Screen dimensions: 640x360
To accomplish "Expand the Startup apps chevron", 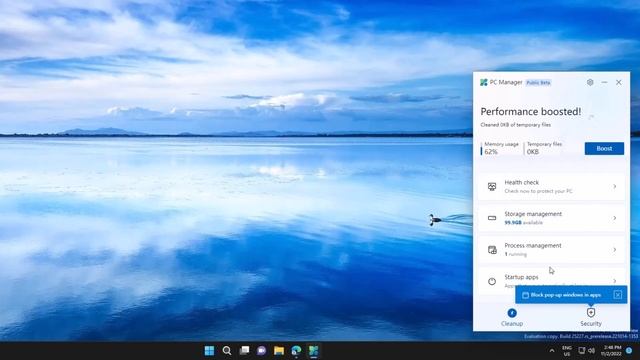I will tap(614, 281).
